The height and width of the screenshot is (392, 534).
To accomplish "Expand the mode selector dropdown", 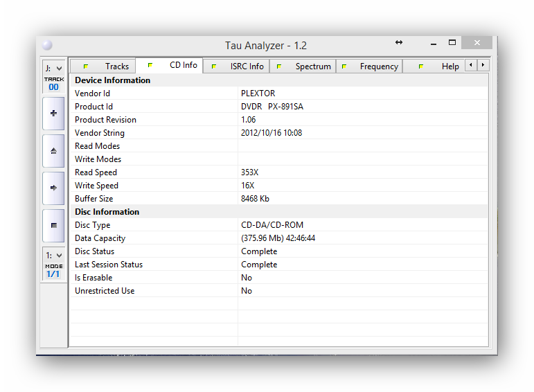I will (x=53, y=256).
